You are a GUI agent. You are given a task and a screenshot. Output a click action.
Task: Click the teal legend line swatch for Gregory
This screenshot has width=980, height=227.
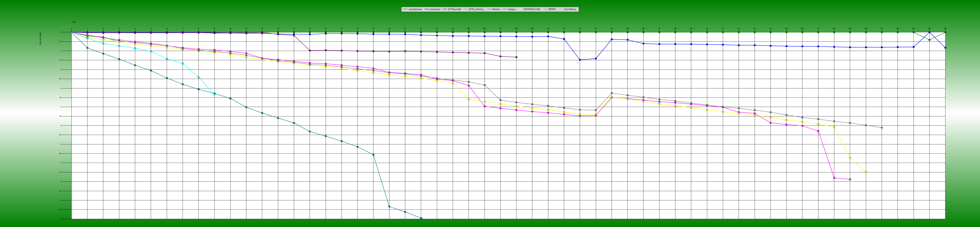pyautogui.click(x=505, y=9)
